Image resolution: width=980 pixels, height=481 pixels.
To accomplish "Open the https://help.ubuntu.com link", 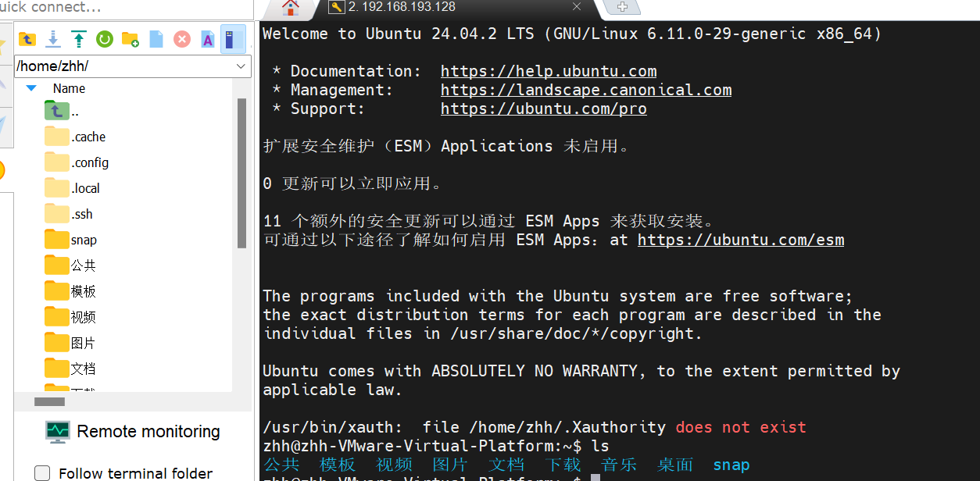I will [x=548, y=71].
